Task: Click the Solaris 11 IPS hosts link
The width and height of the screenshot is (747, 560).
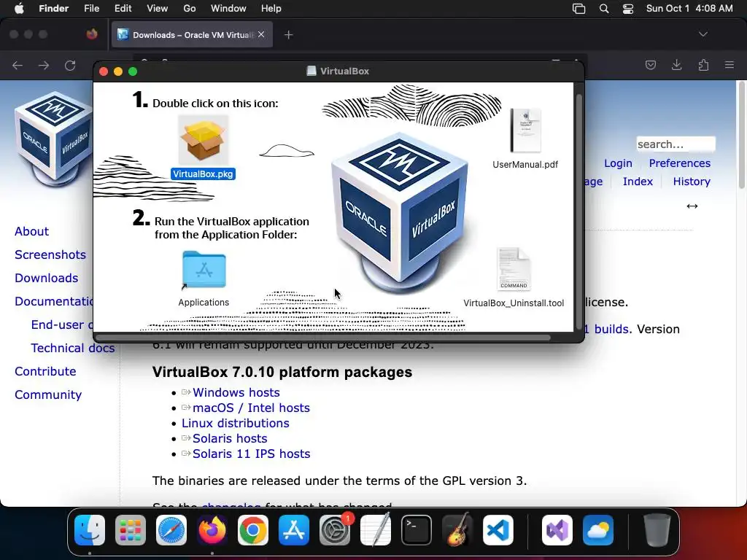Action: click(251, 454)
